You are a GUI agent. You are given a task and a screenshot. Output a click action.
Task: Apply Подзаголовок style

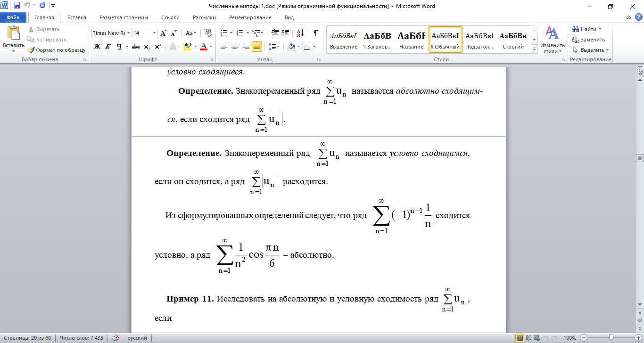[x=479, y=40]
